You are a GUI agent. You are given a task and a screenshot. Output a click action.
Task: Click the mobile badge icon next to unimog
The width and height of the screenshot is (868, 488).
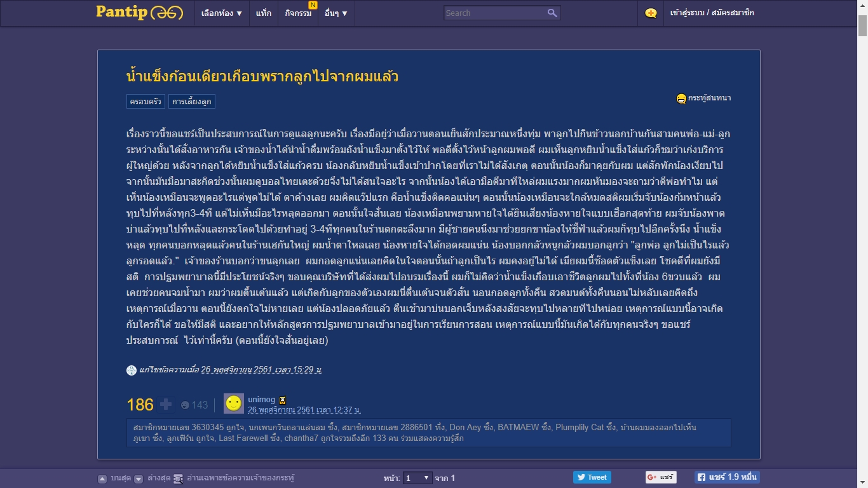[283, 400]
